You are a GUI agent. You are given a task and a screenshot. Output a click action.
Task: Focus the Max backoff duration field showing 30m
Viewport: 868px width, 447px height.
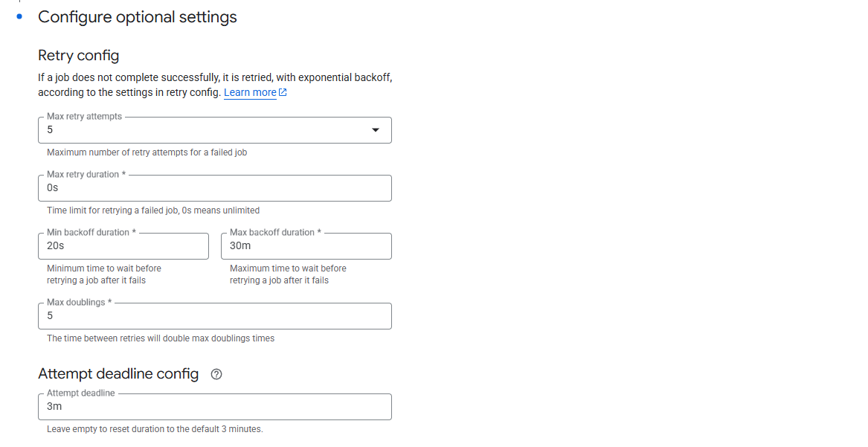tap(306, 246)
